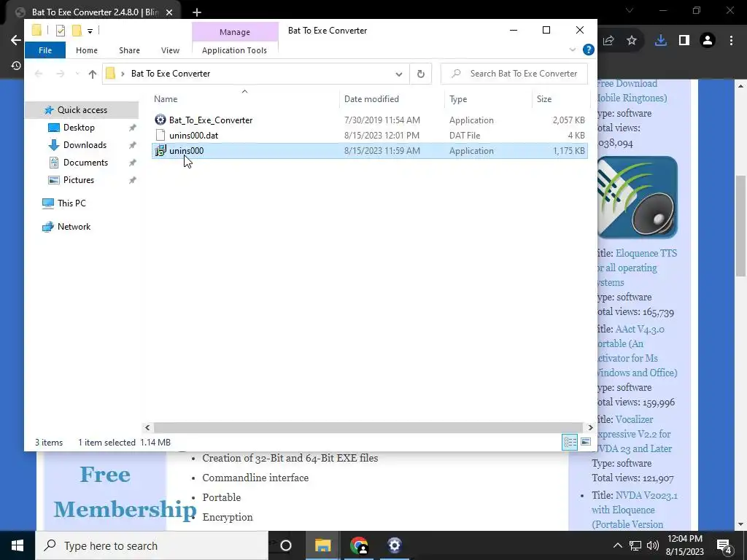
Task: Open Cortana circle on the taskbar
Action: pos(286,545)
